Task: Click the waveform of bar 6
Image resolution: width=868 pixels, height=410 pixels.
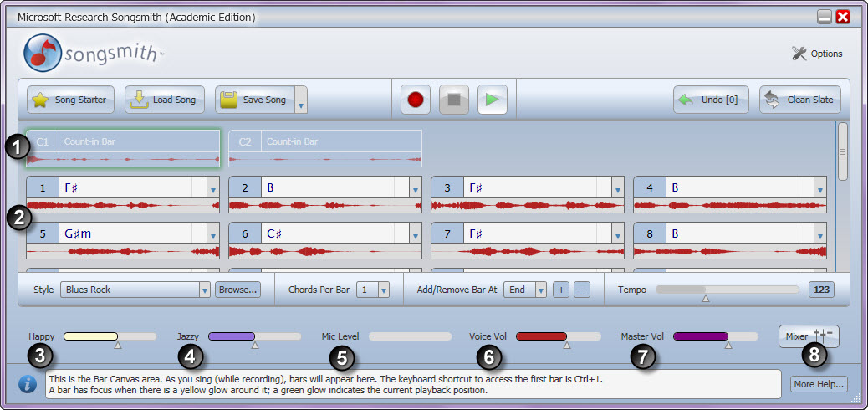Action: 325,252
